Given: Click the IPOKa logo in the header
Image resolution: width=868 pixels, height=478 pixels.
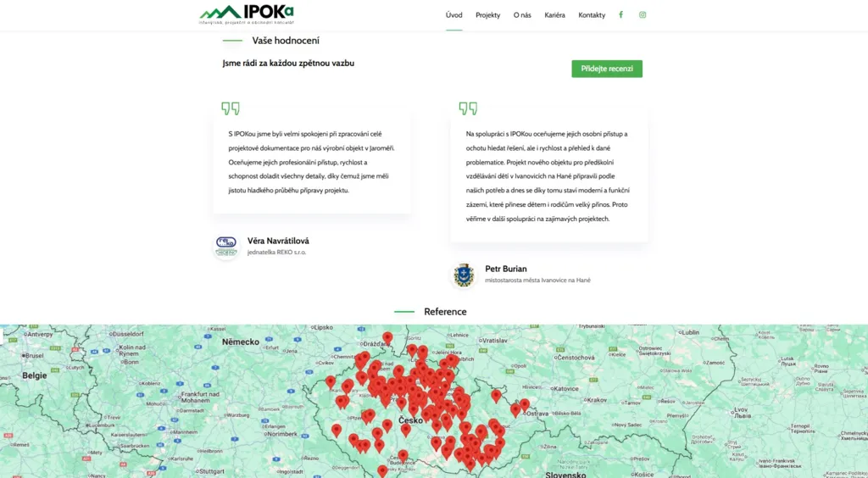Looking at the screenshot, I should pyautogui.click(x=247, y=15).
